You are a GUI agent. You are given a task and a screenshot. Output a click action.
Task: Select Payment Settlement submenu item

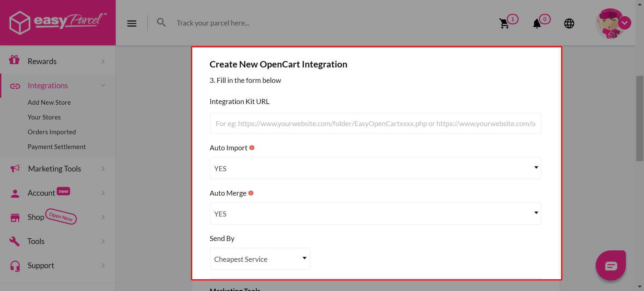pos(57,147)
